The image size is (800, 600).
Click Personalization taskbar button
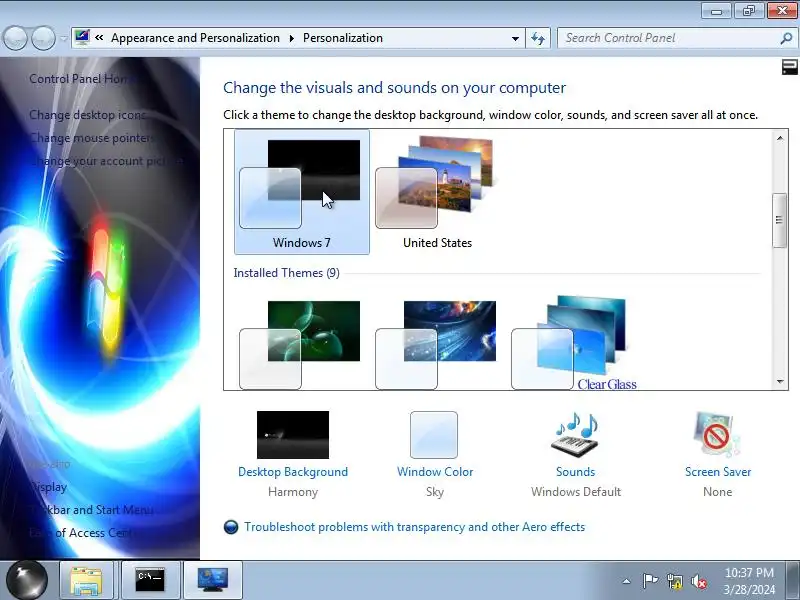coord(213,581)
